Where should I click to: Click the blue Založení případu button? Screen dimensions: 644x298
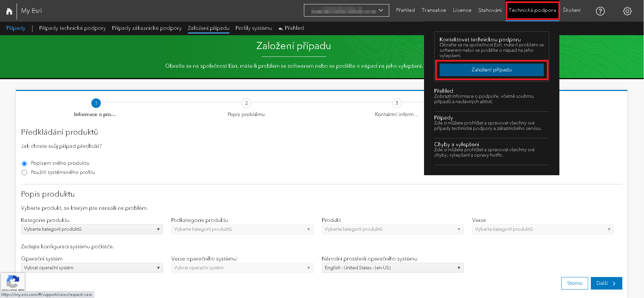point(491,70)
